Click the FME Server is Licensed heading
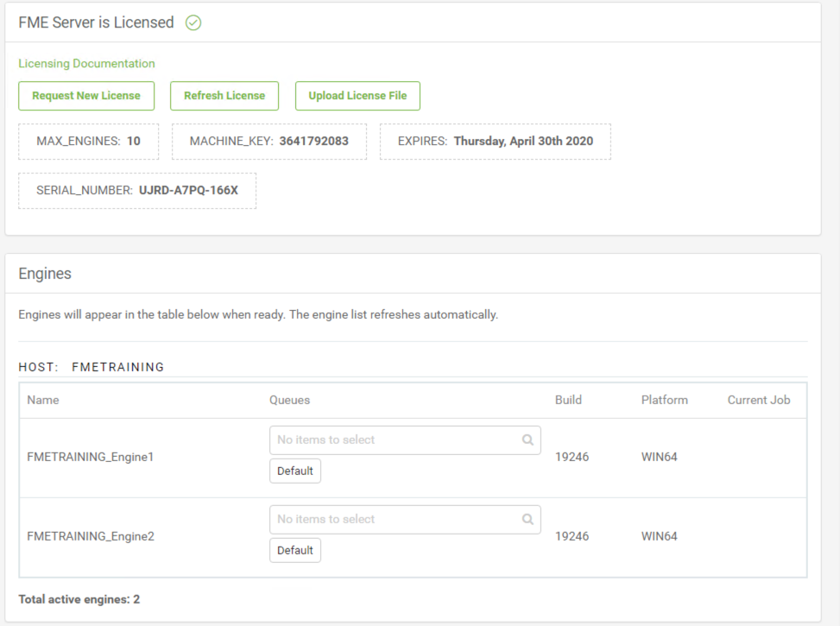The height and width of the screenshot is (626, 840). (96, 22)
